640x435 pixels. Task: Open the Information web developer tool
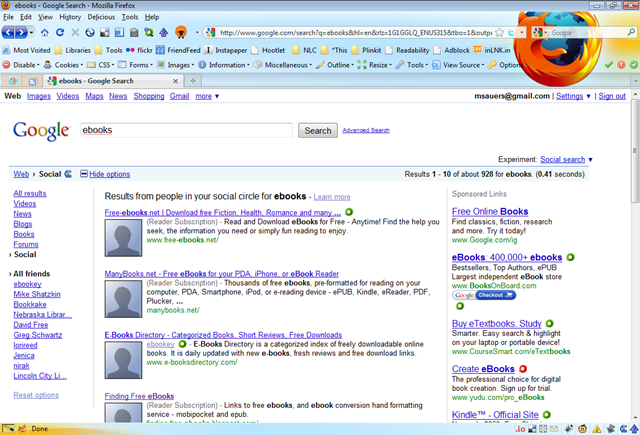[224, 65]
